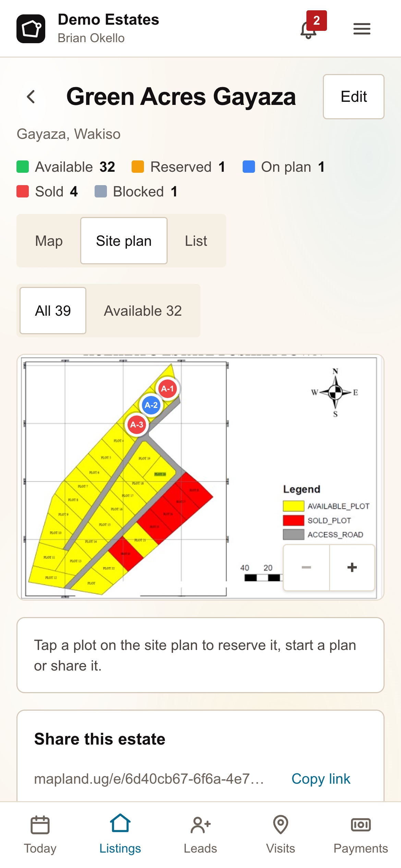Tap the Tap a plot hint text
Viewport: 401px width, 868px height.
pyautogui.click(x=195, y=655)
